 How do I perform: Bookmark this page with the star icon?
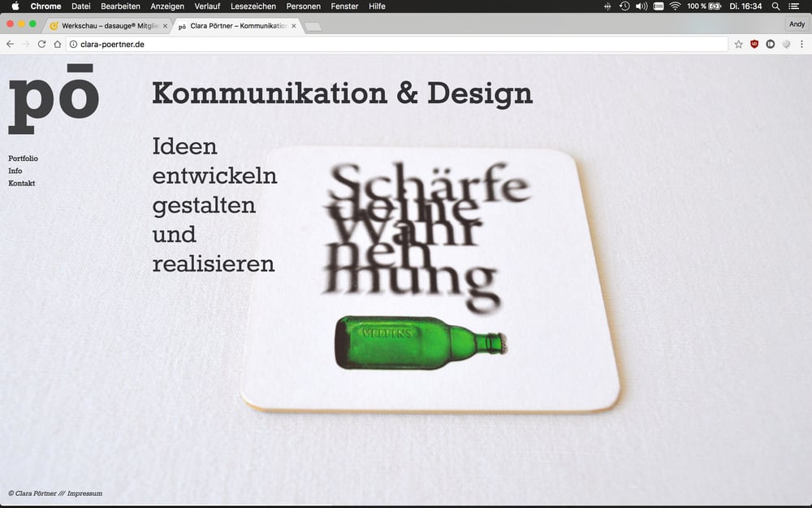(x=738, y=44)
